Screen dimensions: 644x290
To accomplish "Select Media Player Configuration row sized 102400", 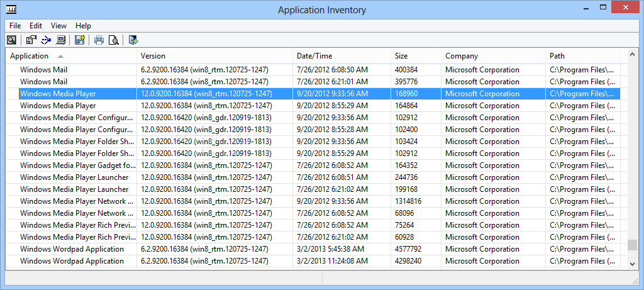I will [x=313, y=130].
